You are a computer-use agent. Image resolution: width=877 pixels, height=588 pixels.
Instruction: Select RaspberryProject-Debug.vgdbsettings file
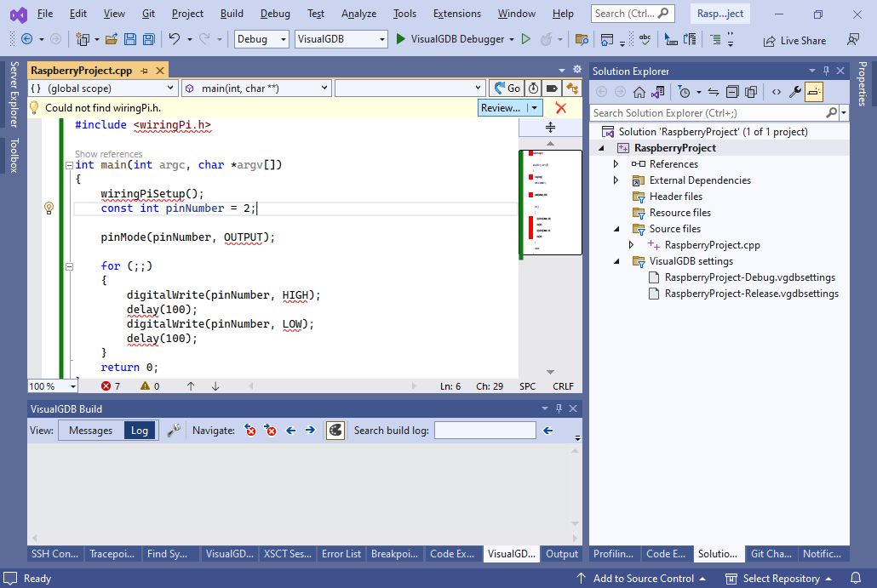coord(749,277)
